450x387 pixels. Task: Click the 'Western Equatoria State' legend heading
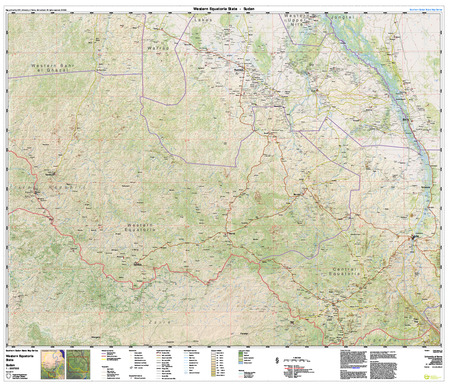point(20,357)
